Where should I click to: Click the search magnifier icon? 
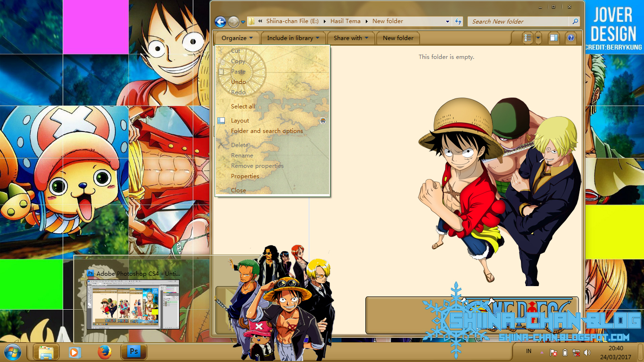(x=575, y=22)
